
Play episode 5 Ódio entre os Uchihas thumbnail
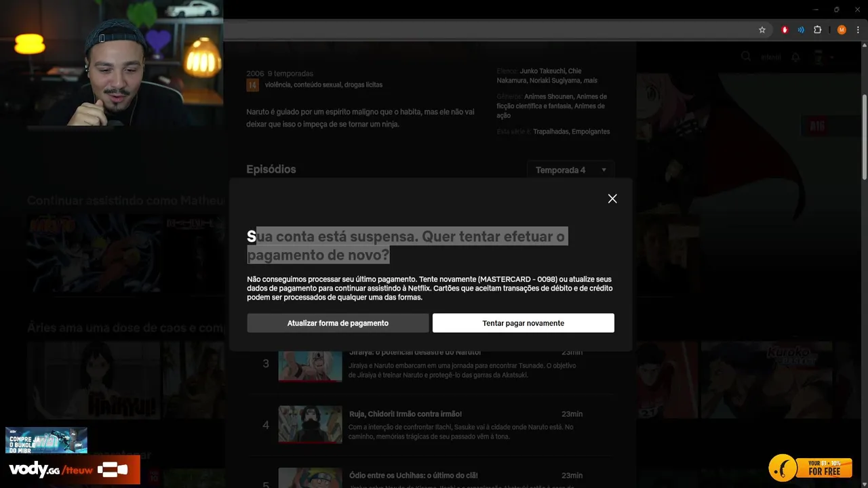(310, 478)
